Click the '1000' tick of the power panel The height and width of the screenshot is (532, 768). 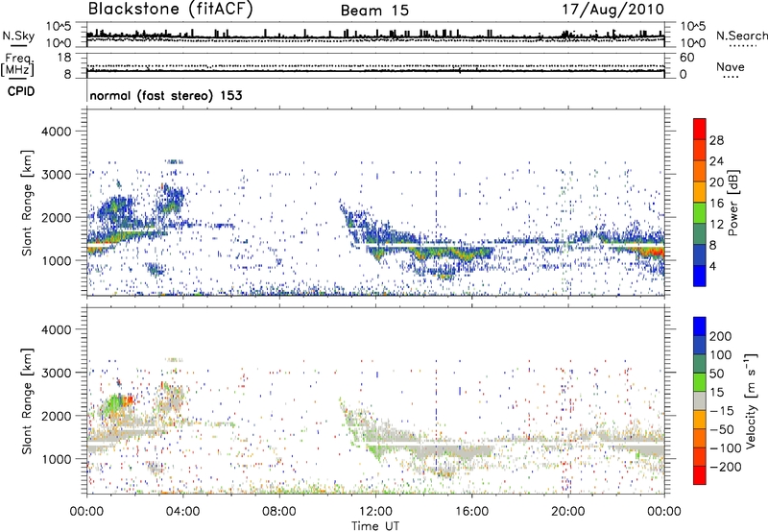click(x=57, y=260)
